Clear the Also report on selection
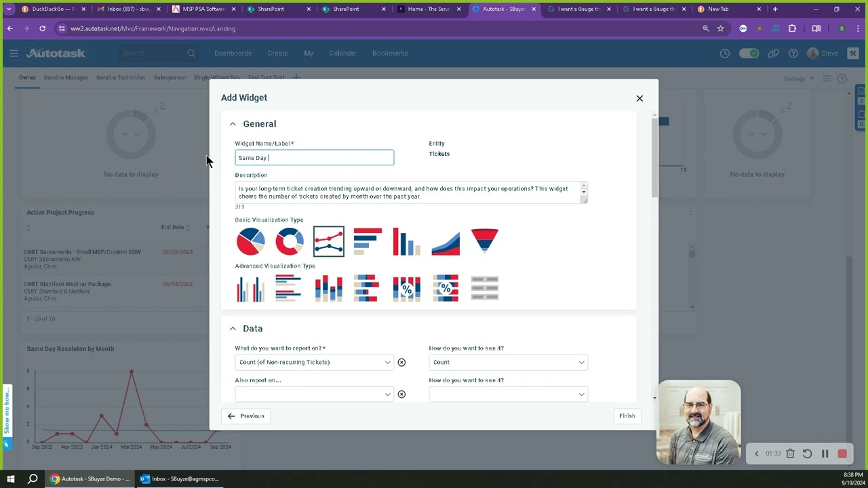 tap(401, 394)
